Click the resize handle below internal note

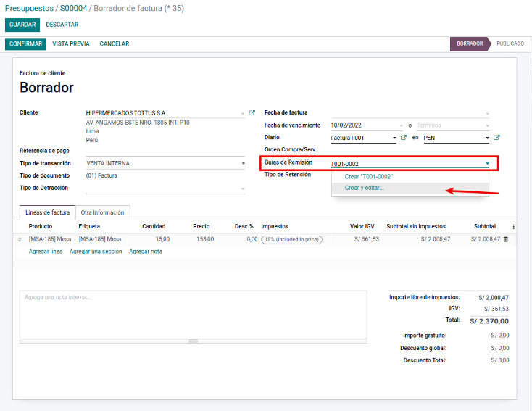(x=193, y=340)
